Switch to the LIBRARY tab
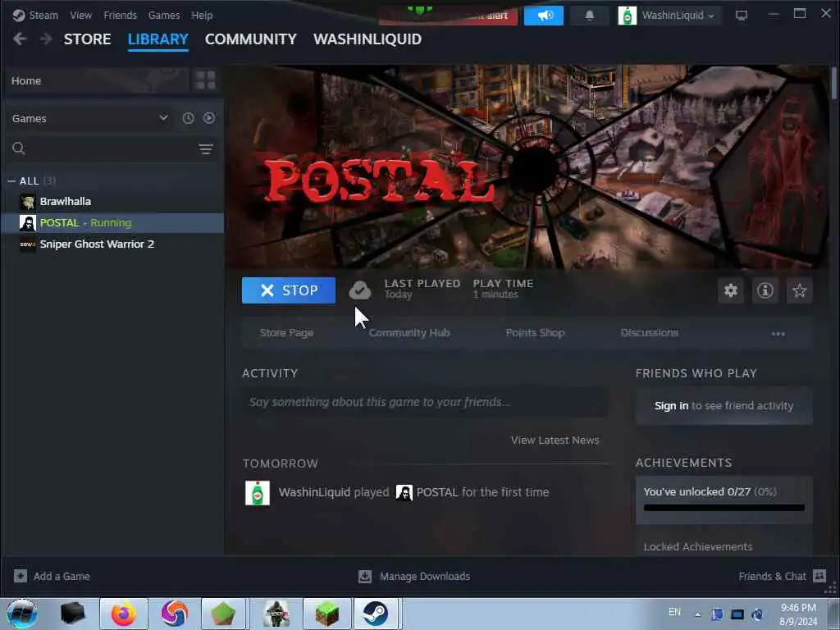The width and height of the screenshot is (840, 630). click(x=158, y=39)
